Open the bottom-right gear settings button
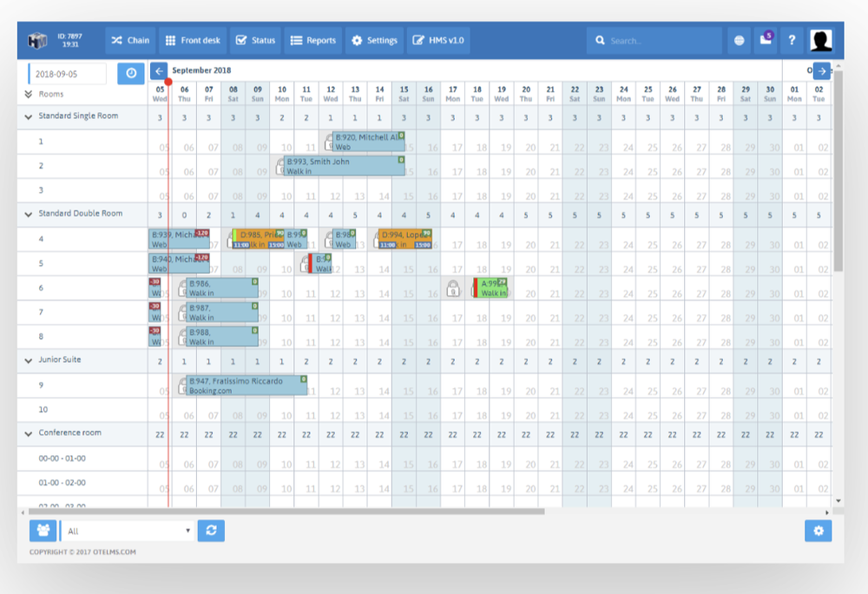Viewport: 868px width, 594px height. click(x=819, y=531)
